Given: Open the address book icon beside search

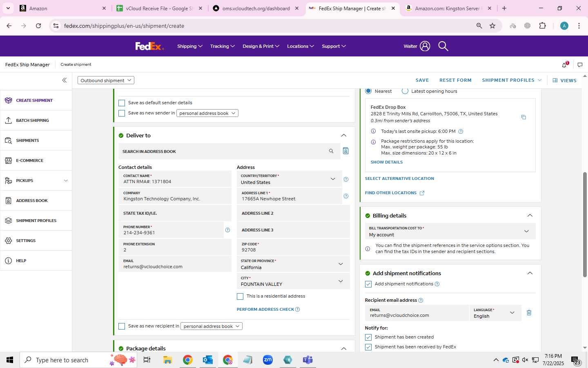Looking at the screenshot, I should coord(345,151).
